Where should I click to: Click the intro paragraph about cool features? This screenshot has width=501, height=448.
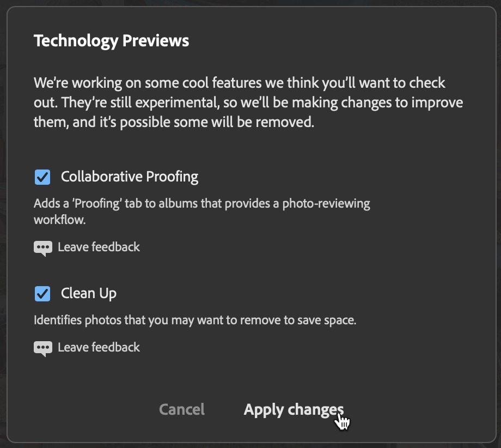pyautogui.click(x=248, y=102)
